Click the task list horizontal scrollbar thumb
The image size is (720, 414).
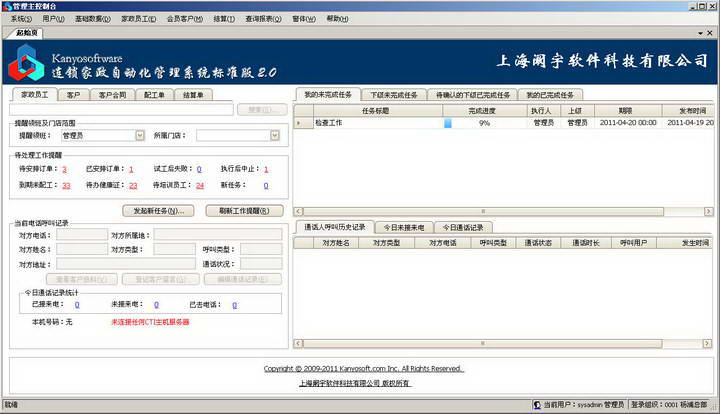[483, 211]
